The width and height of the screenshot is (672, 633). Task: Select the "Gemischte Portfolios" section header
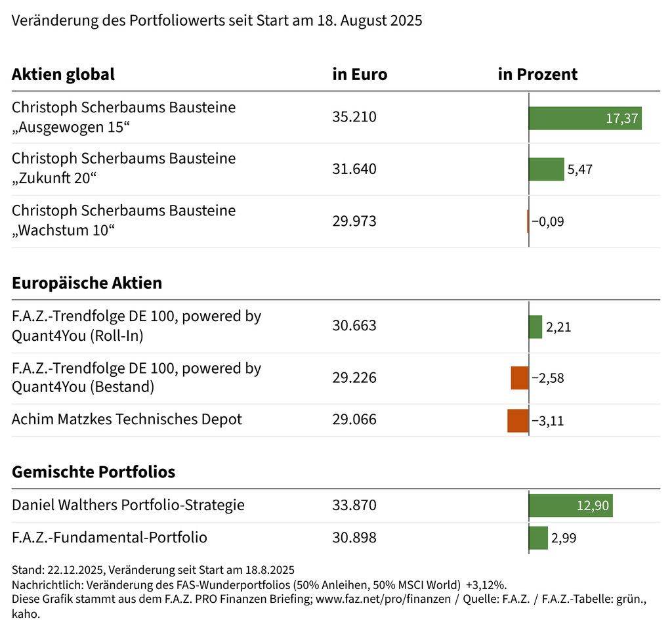coord(93,471)
